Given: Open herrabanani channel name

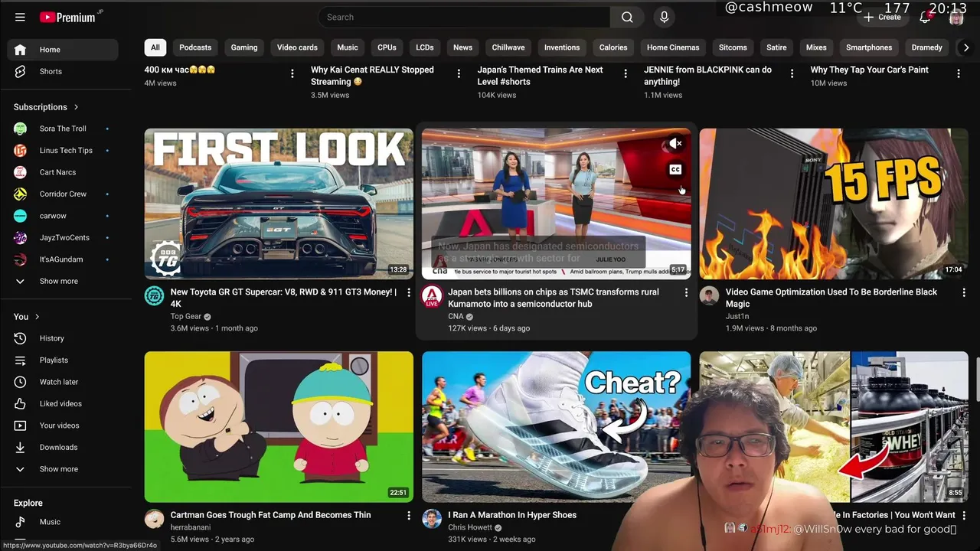Looking at the screenshot, I should click(190, 527).
